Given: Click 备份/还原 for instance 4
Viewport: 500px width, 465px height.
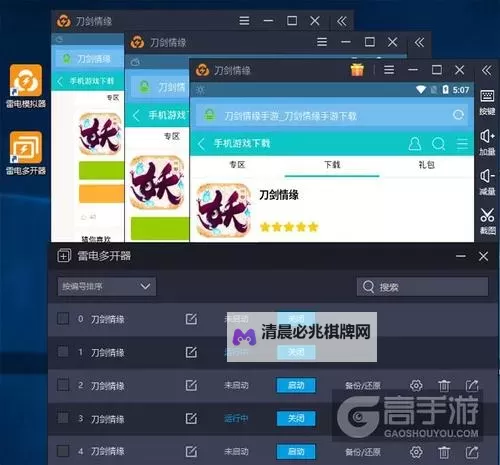Looking at the screenshot, I should [x=363, y=452].
